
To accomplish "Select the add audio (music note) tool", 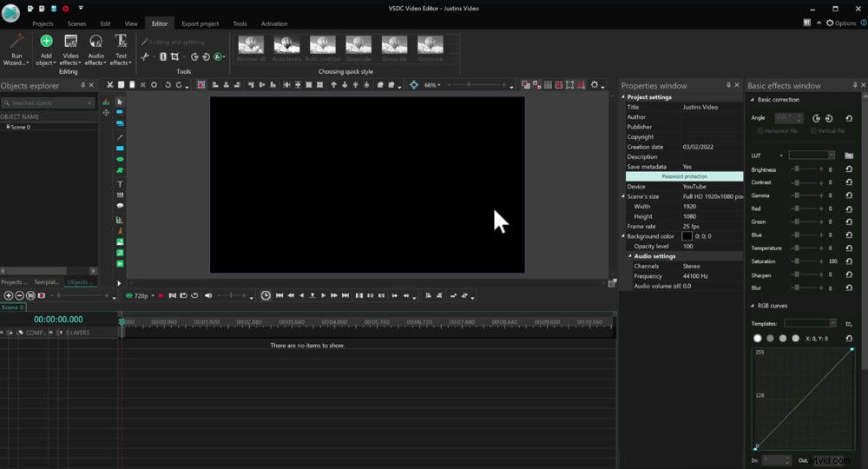I will 120,253.
